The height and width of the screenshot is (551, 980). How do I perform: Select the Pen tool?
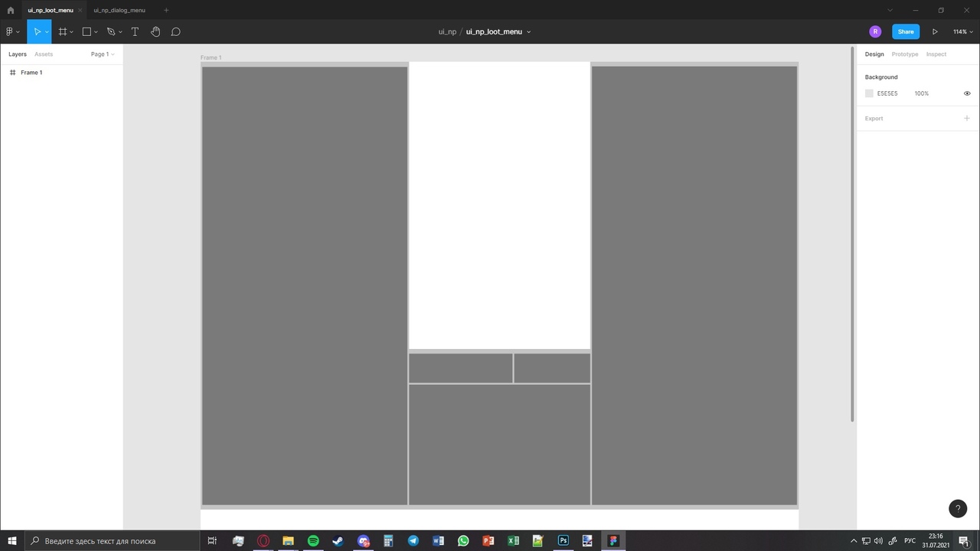[111, 31]
